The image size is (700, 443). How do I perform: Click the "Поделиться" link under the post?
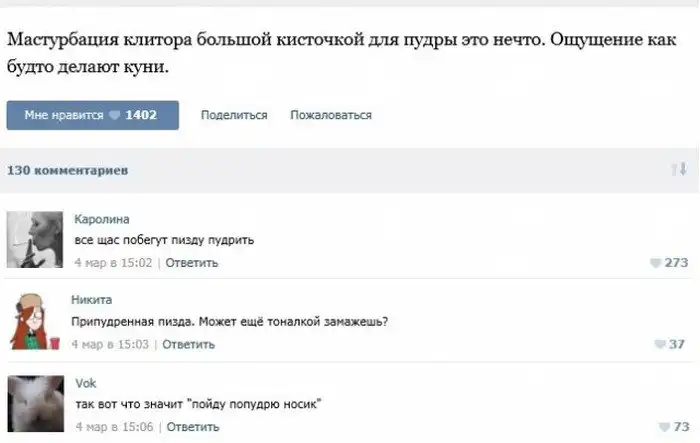[234, 115]
